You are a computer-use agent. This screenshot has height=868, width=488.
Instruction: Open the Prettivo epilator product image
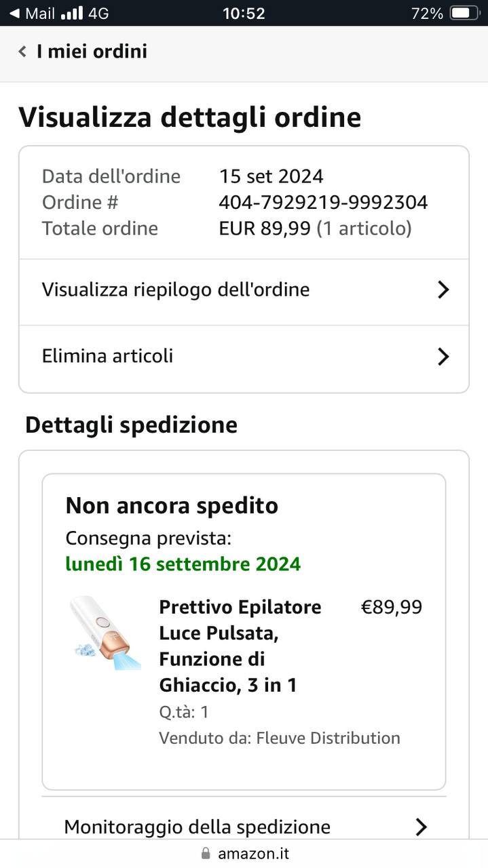point(105,633)
